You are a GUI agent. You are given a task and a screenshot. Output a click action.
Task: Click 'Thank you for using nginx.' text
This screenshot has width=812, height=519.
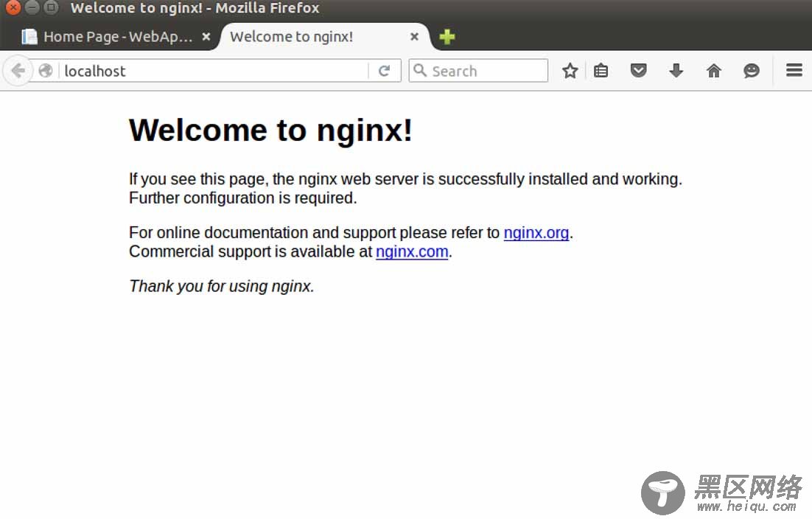(222, 286)
